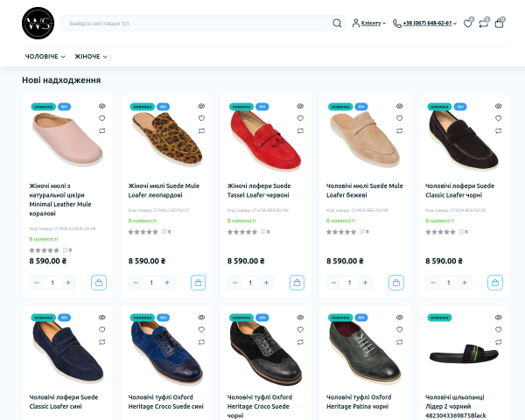This screenshot has width=525, height=420.
Task: Click the search magnifier icon
Action: [337, 23]
